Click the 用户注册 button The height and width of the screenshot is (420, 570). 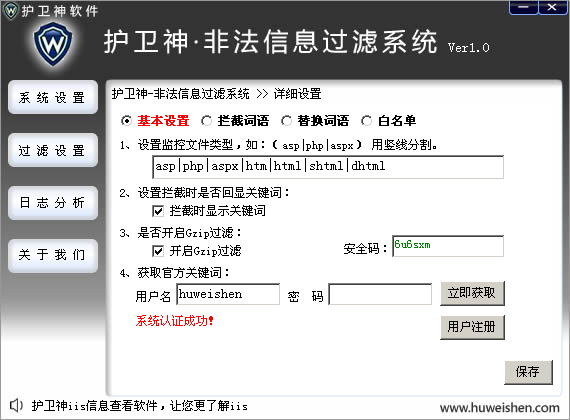click(472, 327)
